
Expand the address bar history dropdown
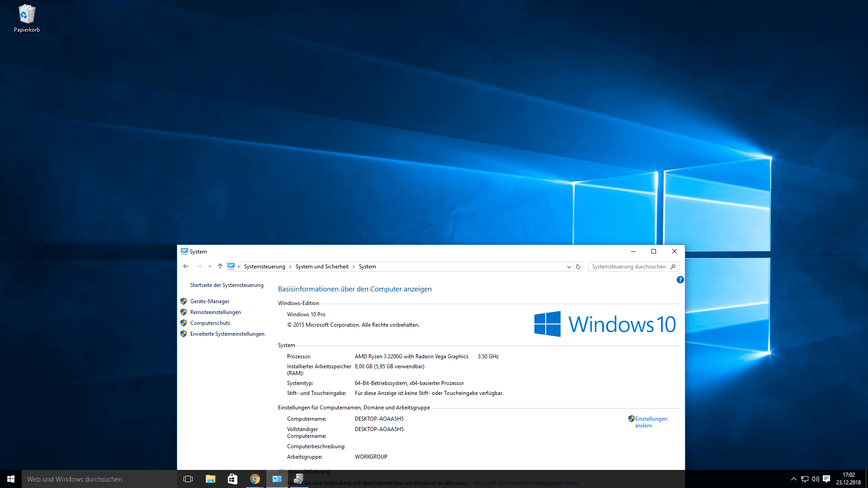pyautogui.click(x=569, y=267)
